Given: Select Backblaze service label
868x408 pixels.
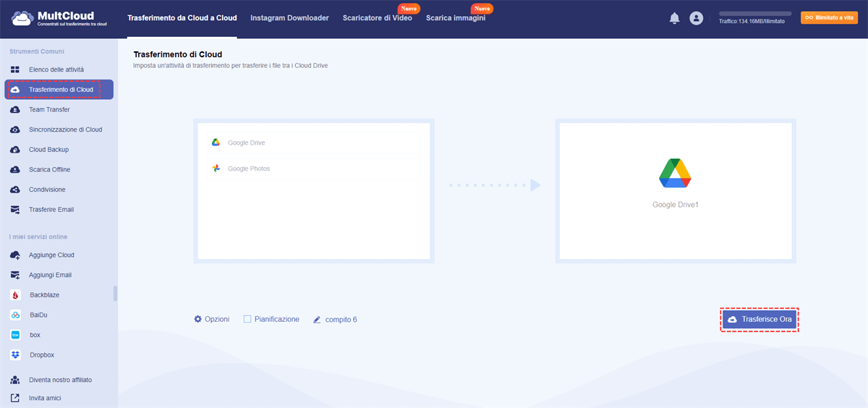Looking at the screenshot, I should pos(45,295).
